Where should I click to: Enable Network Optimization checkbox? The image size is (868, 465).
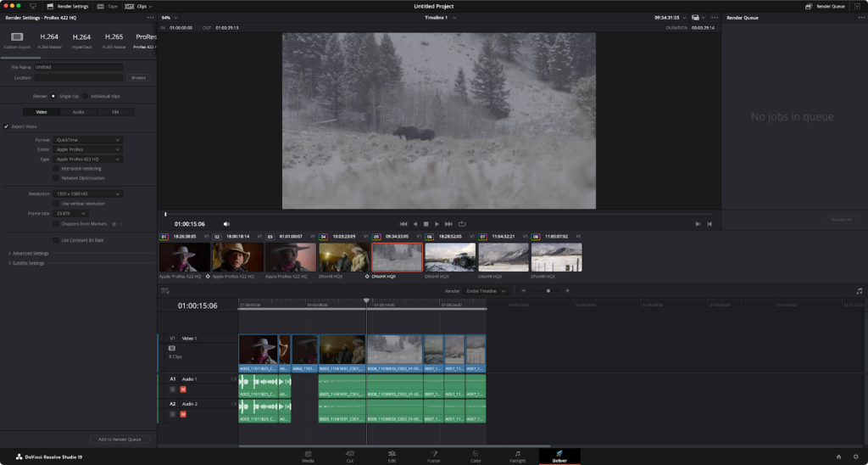click(56, 178)
